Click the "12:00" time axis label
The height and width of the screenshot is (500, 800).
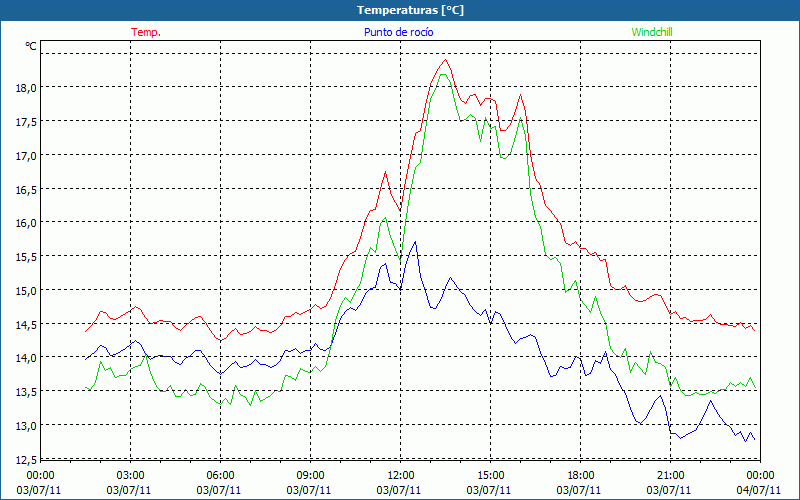401,476
